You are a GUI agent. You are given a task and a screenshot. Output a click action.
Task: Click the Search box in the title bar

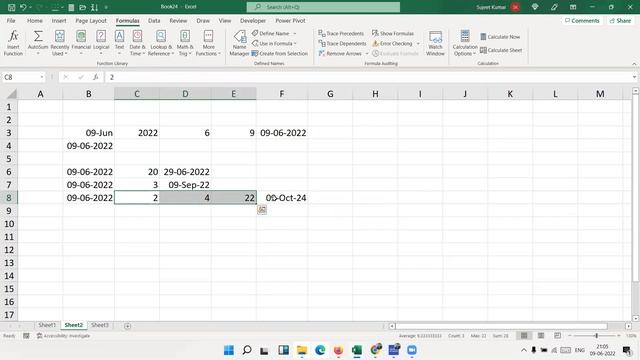pos(323,7)
